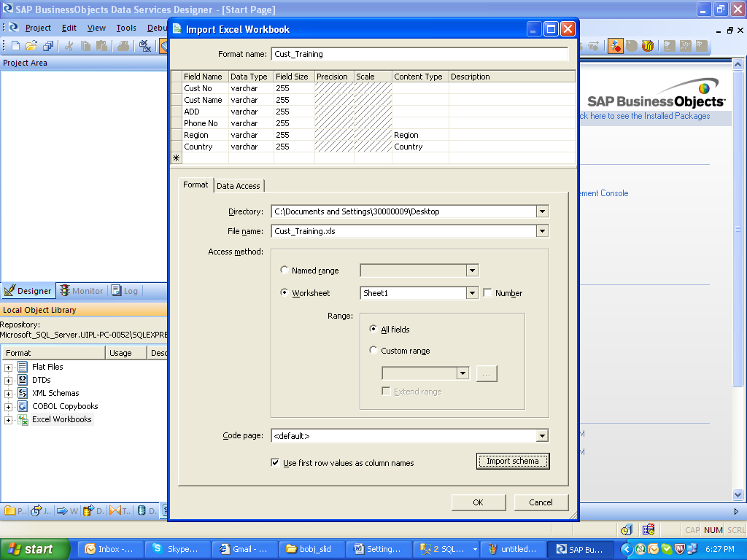Viewport: 747px width, 560px height.
Task: Click the Format name input field
Action: pyautogui.click(x=419, y=54)
